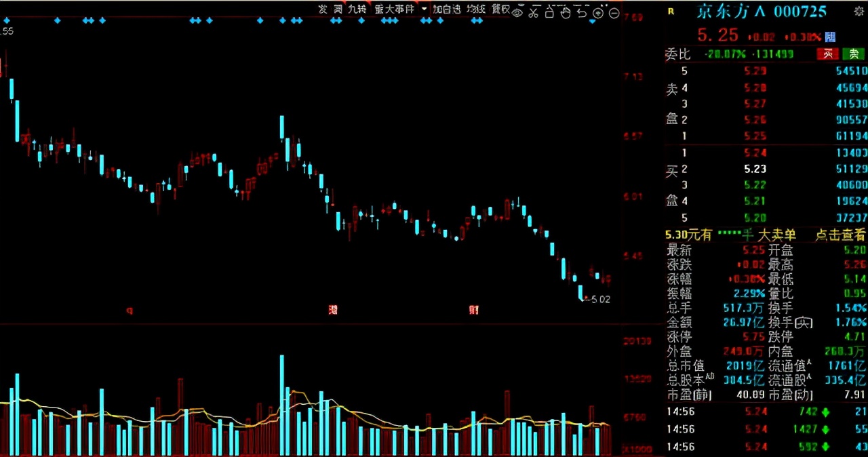Click the rightmost red event marker below candles
Screen dimensions: 868x457
[x=474, y=310]
